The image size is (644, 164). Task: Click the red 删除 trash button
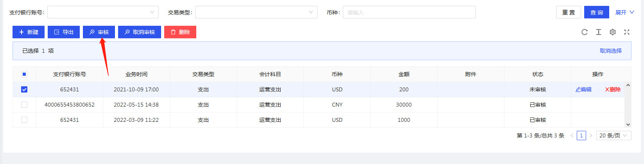(180, 32)
